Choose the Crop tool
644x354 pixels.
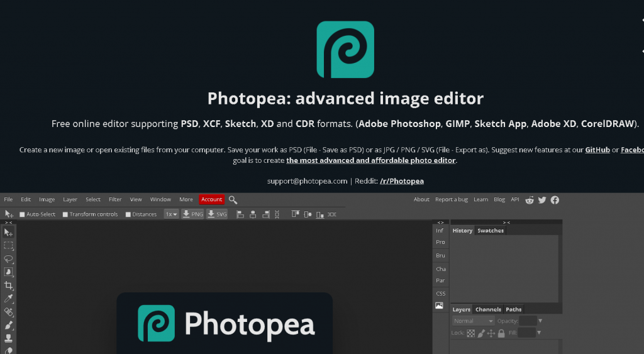coord(9,285)
